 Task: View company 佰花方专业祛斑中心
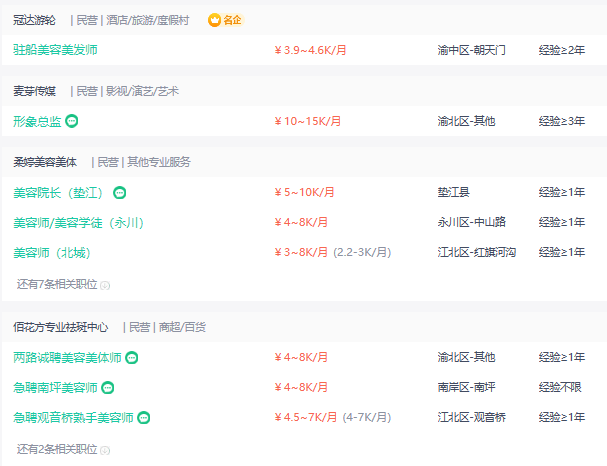[x=61, y=327]
